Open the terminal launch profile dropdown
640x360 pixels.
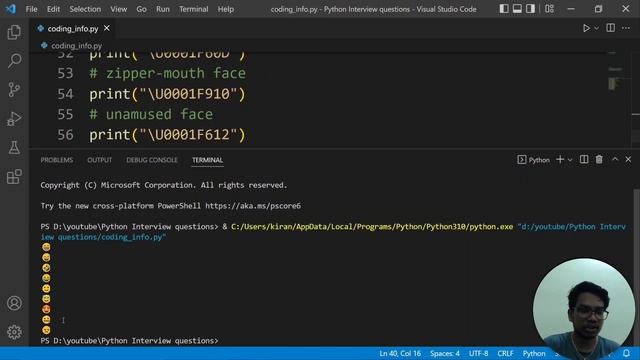point(570,160)
